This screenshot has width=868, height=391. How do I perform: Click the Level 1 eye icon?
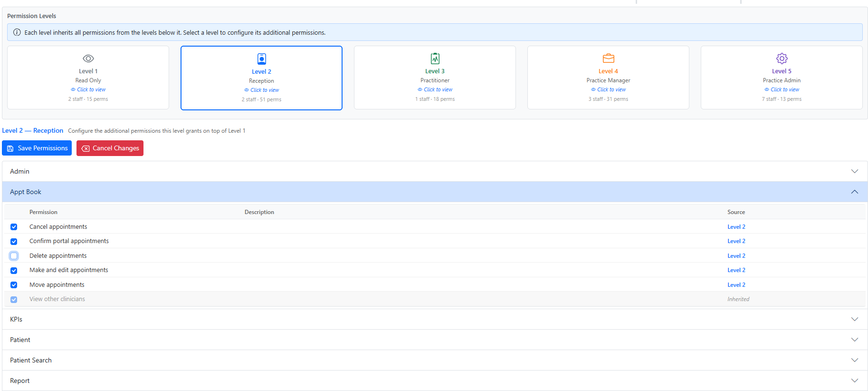tap(88, 59)
